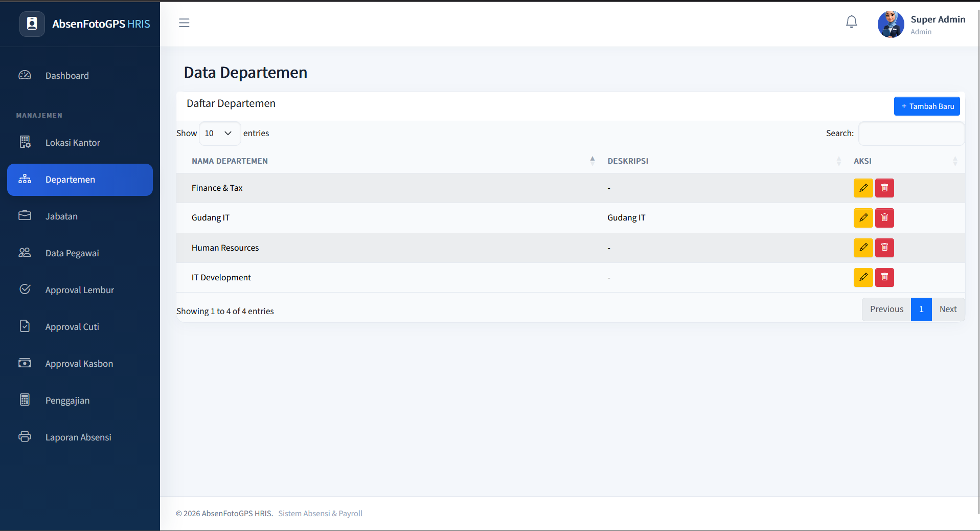The width and height of the screenshot is (980, 531).
Task: Open Laporan Absensi report page
Action: point(80,437)
